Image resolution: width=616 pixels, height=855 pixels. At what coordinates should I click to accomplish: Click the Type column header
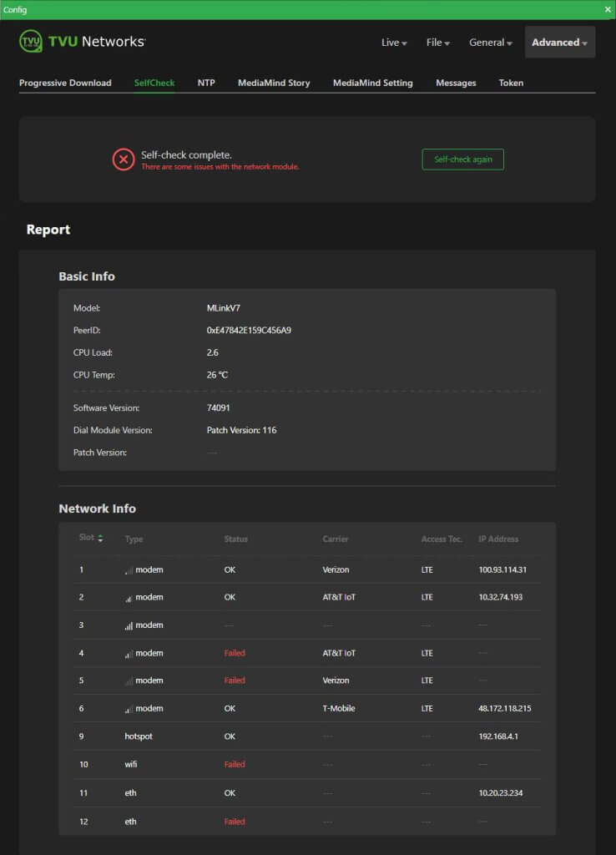pos(134,539)
